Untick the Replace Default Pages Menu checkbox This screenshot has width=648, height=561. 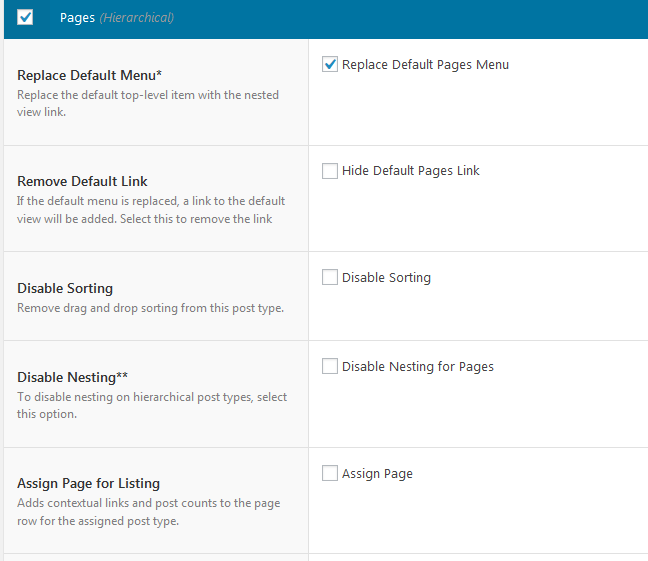tap(330, 64)
